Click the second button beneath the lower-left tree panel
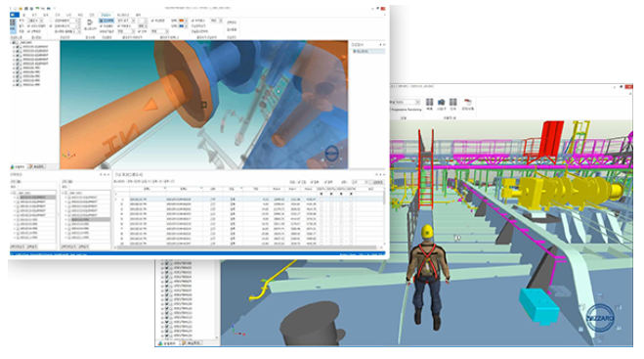Screen dimensions: 644x359 point(32,247)
